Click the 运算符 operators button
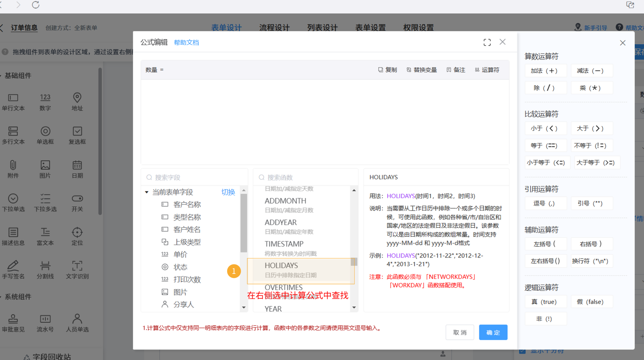This screenshot has width=644, height=360. [487, 70]
